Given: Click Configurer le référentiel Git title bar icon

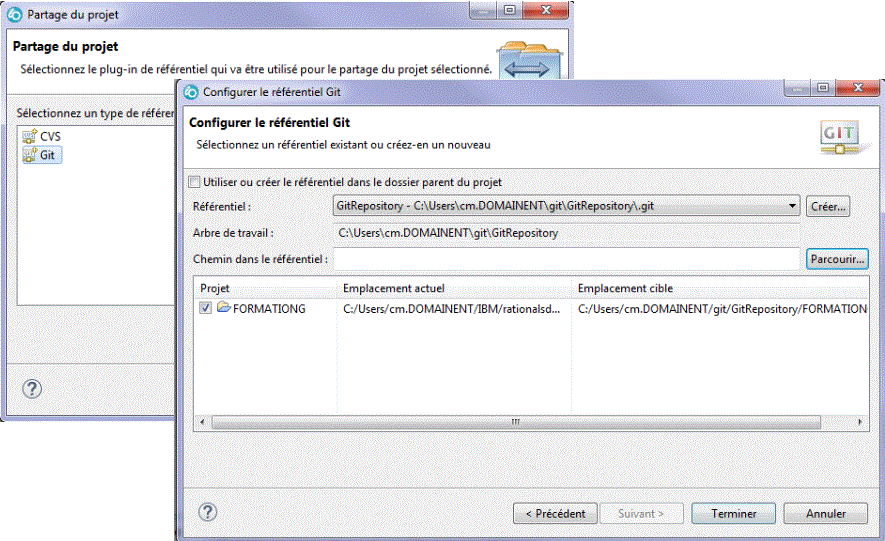Looking at the screenshot, I should click(x=191, y=92).
